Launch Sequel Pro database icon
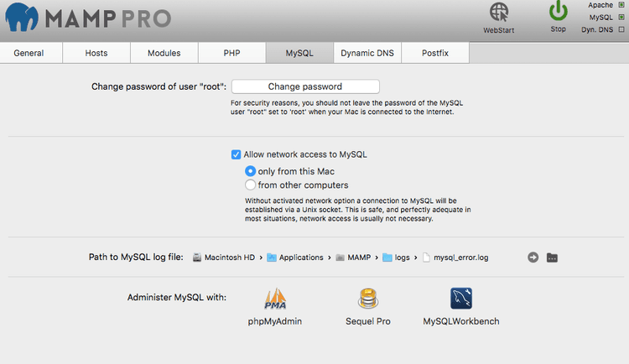629x364 pixels. [x=368, y=299]
